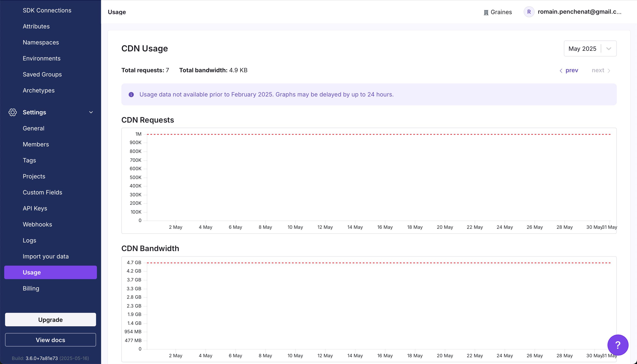This screenshot has height=364, width=637.
Task: Click the info icon in usage notice
Action: pyautogui.click(x=131, y=95)
